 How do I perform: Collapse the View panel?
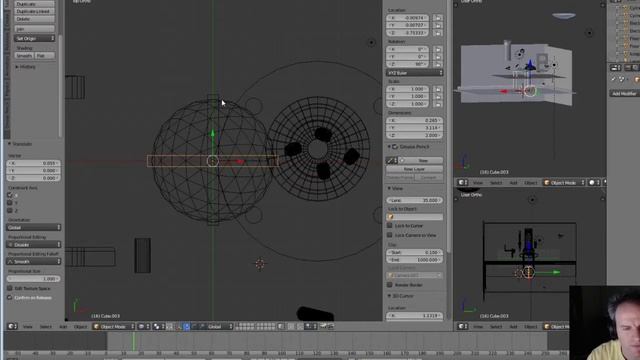pos(395,188)
